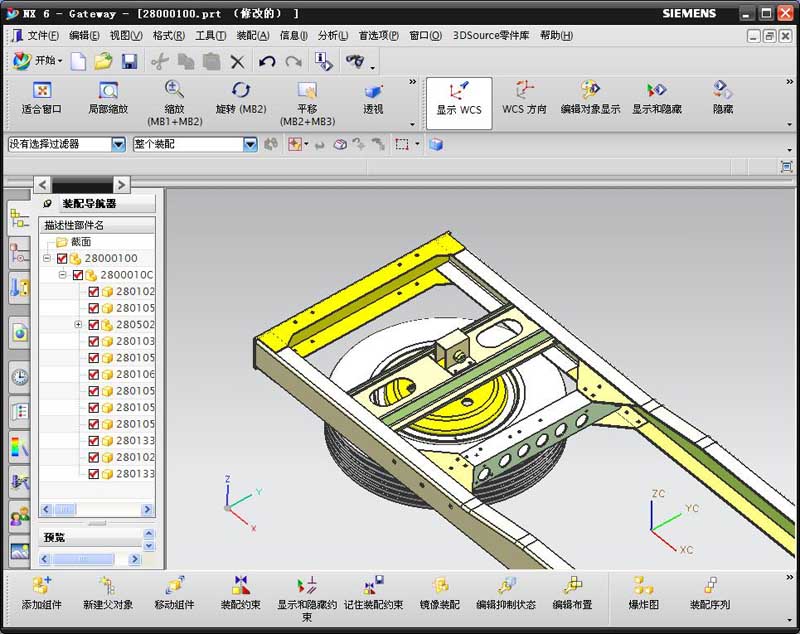Collapse the 2800010C tree node
Screen dimensions: 800x634
[x=62, y=274]
